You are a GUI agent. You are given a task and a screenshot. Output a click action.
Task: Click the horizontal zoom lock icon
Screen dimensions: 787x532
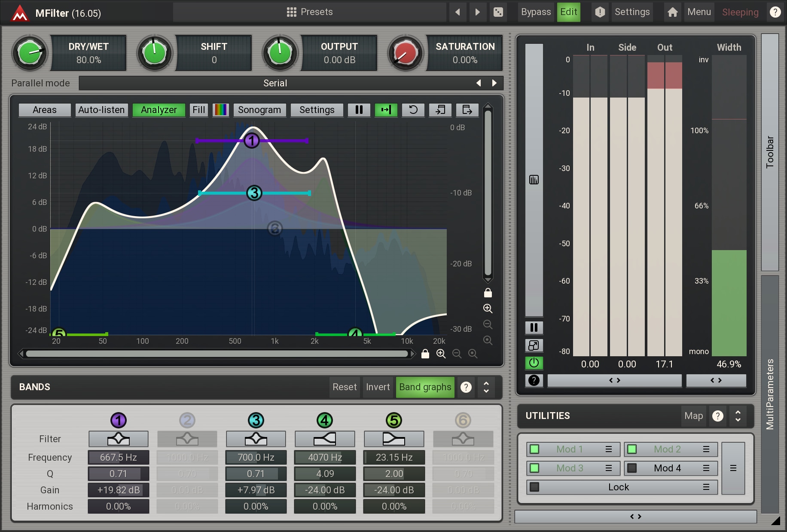coord(425,354)
